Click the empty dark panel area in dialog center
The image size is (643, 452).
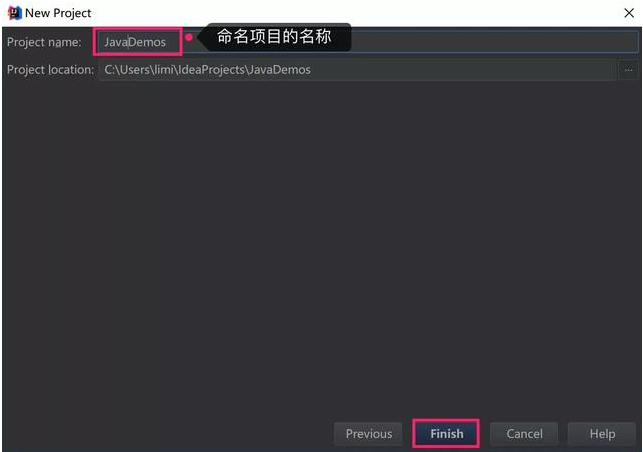pos(320,250)
